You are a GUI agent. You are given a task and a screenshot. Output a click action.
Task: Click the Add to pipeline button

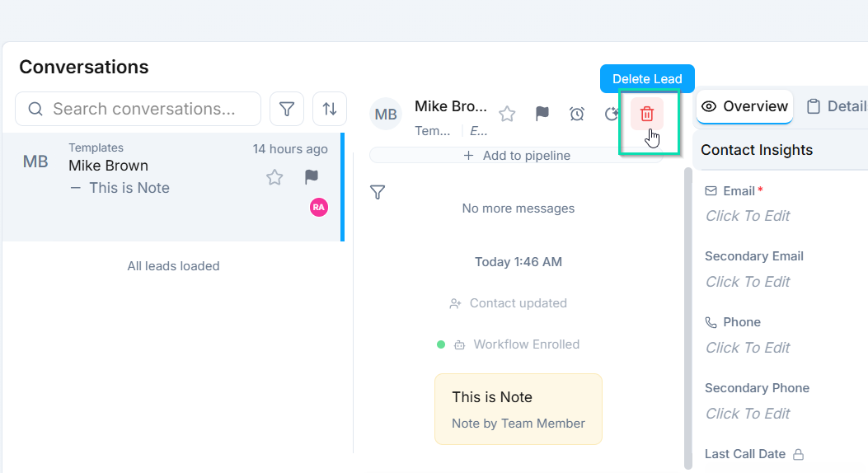[517, 156]
